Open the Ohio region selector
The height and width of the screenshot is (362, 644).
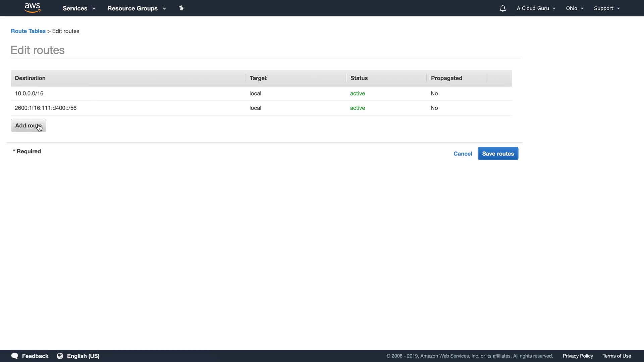[575, 8]
